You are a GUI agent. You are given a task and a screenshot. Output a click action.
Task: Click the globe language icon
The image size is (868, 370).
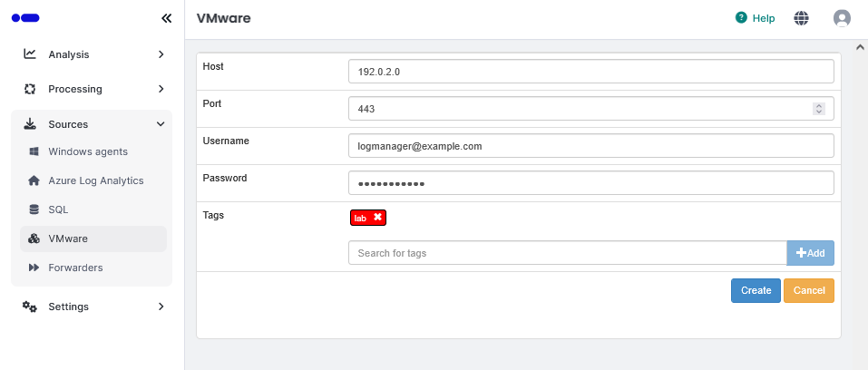point(801,18)
